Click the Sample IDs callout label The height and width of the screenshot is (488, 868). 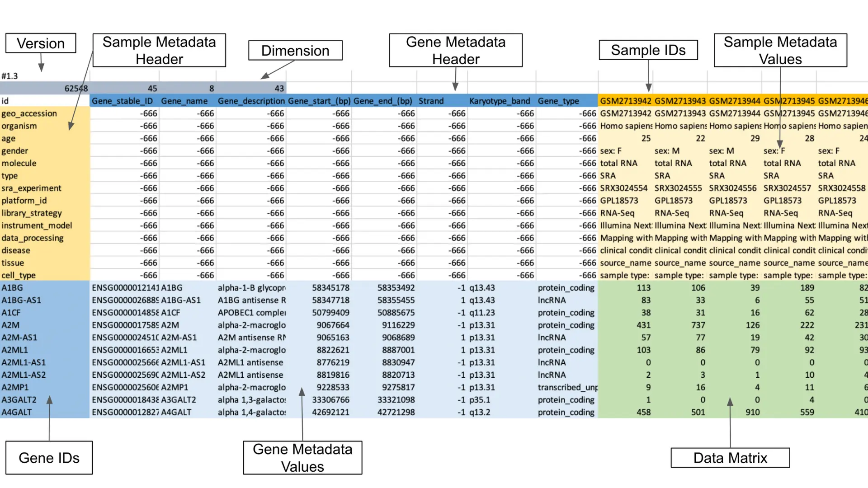tap(648, 50)
